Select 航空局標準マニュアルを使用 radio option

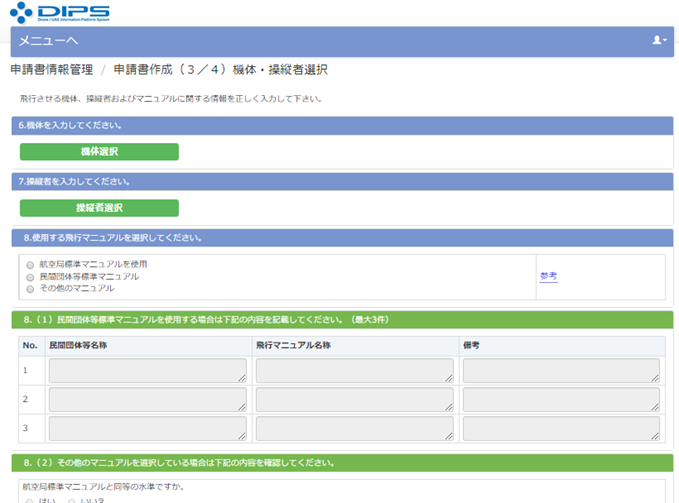coord(30,264)
